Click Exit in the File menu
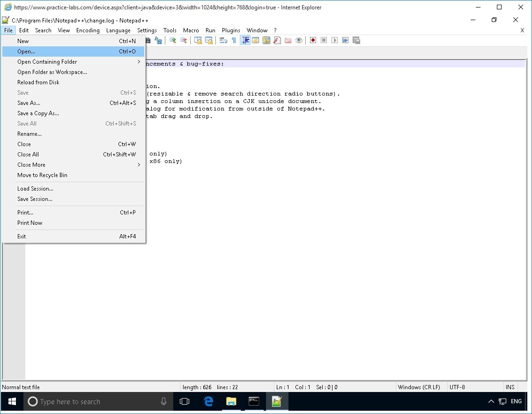Screen dimensions: 532x414 click(22, 237)
